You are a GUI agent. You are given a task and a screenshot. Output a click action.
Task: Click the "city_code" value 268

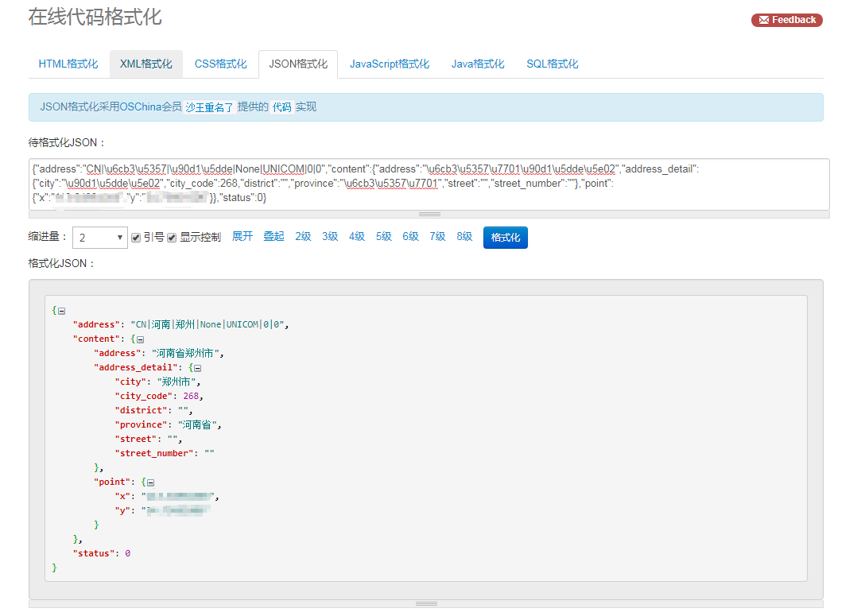191,396
